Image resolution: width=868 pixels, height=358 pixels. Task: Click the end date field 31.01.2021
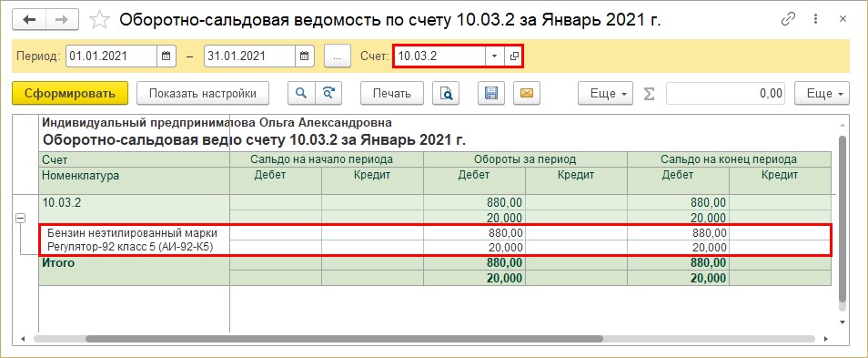tap(249, 56)
